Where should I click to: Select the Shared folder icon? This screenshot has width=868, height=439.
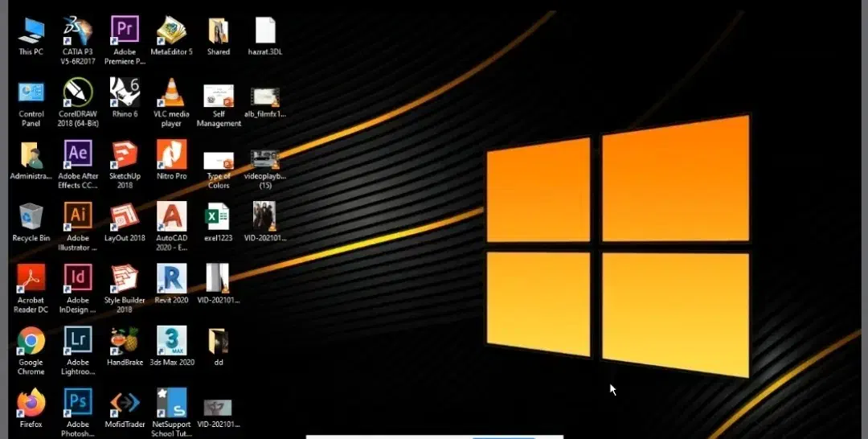click(x=218, y=31)
